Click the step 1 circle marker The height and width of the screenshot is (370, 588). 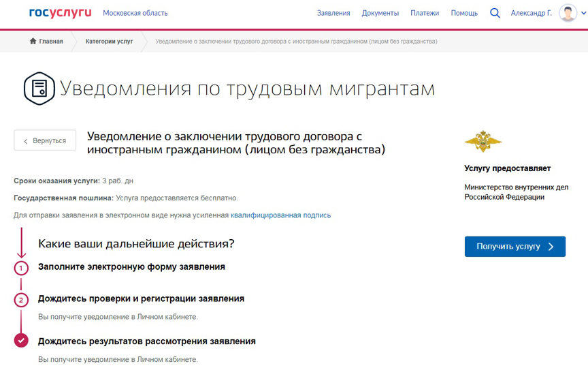coord(21,268)
